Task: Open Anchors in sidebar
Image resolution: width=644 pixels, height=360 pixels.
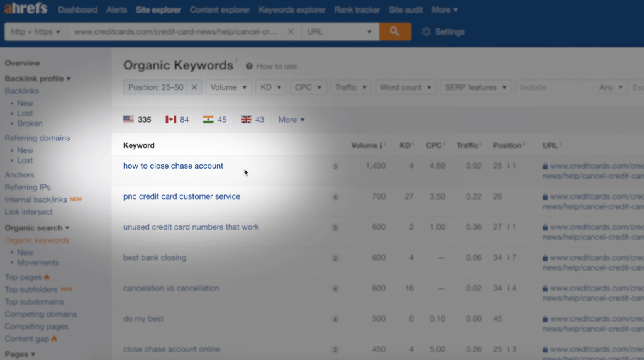Action: click(x=19, y=175)
